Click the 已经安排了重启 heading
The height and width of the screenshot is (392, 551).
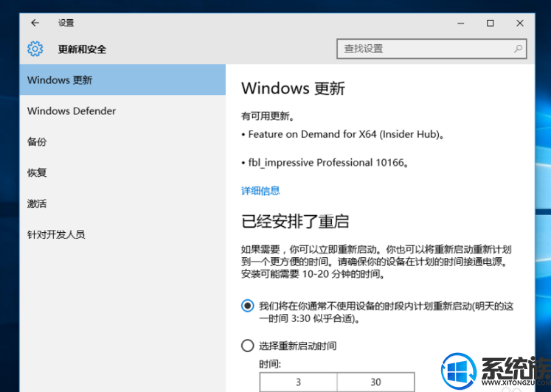(295, 222)
